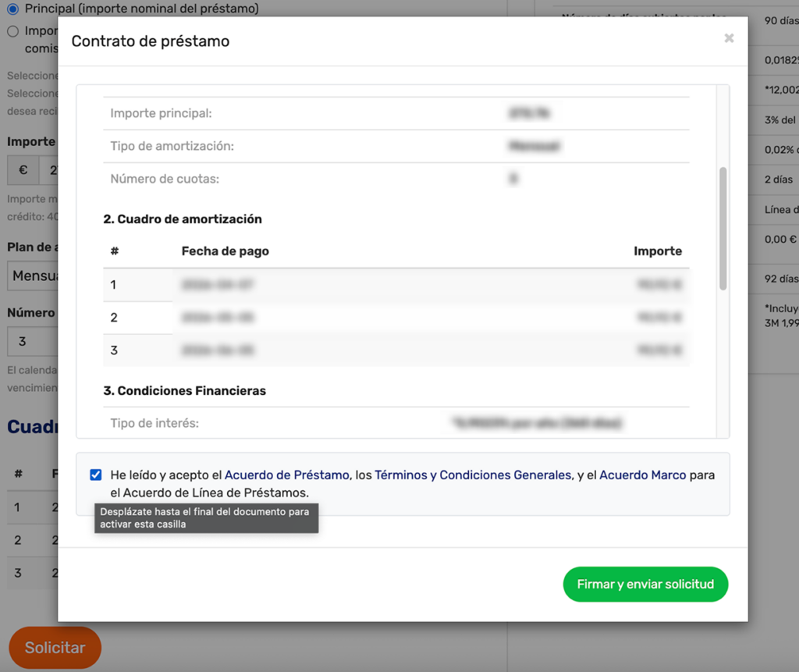Select payment row 2 in the contract schedule
This screenshot has height=672, width=799.
pyautogui.click(x=396, y=318)
